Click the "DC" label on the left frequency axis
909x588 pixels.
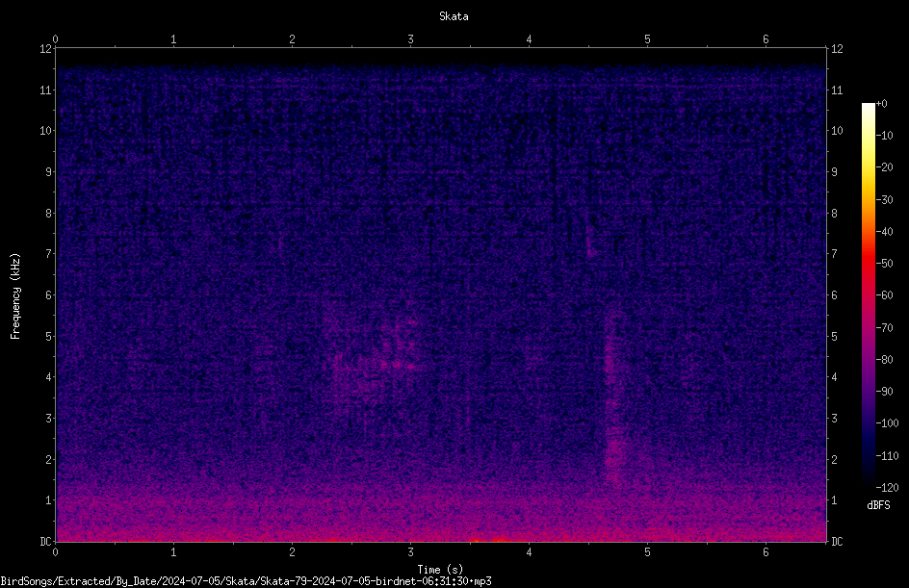(45, 542)
